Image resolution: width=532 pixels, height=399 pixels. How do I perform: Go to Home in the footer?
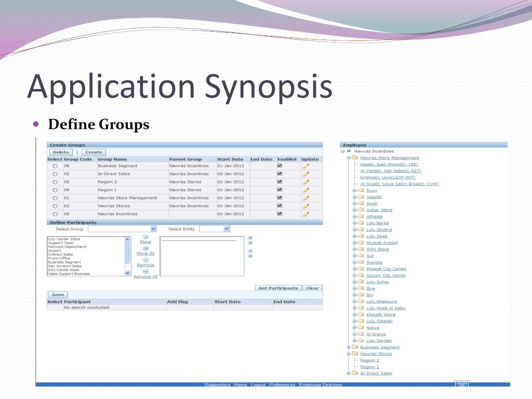pos(241,384)
